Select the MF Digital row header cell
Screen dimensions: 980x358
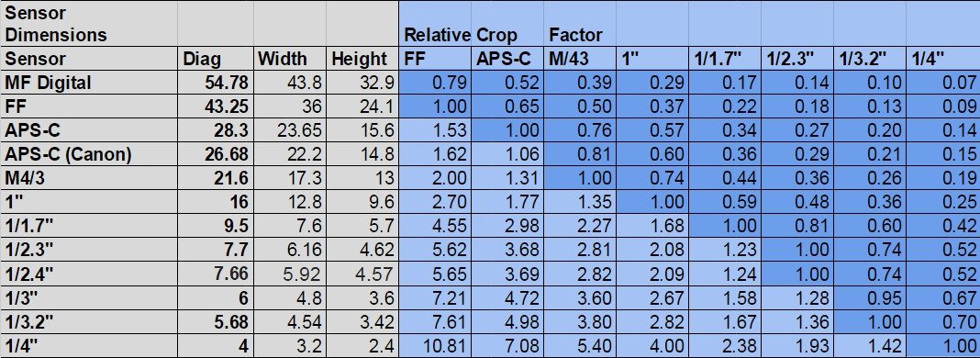(89, 83)
